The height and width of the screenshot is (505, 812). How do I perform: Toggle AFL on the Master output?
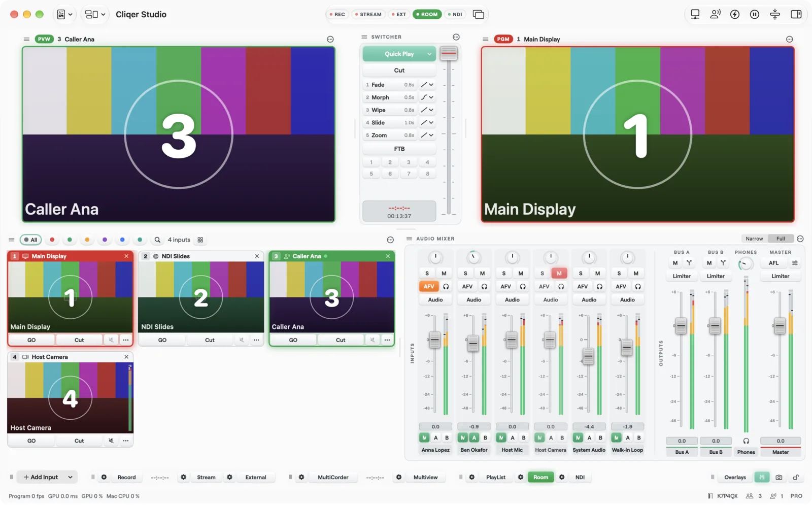pyautogui.click(x=773, y=263)
